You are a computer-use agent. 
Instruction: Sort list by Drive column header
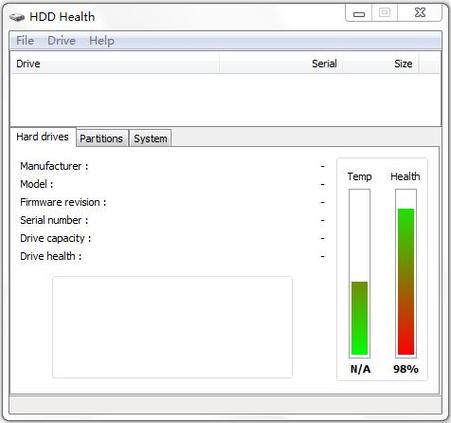[115, 64]
